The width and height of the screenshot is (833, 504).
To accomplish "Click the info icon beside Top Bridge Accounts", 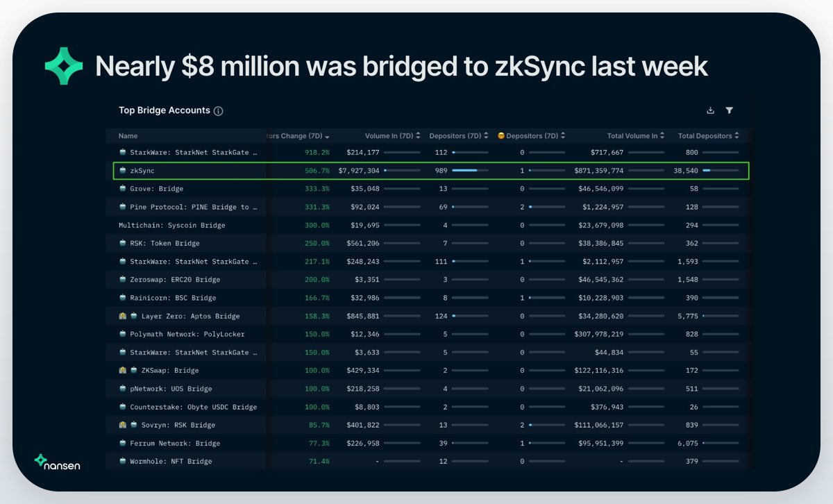I will point(219,111).
